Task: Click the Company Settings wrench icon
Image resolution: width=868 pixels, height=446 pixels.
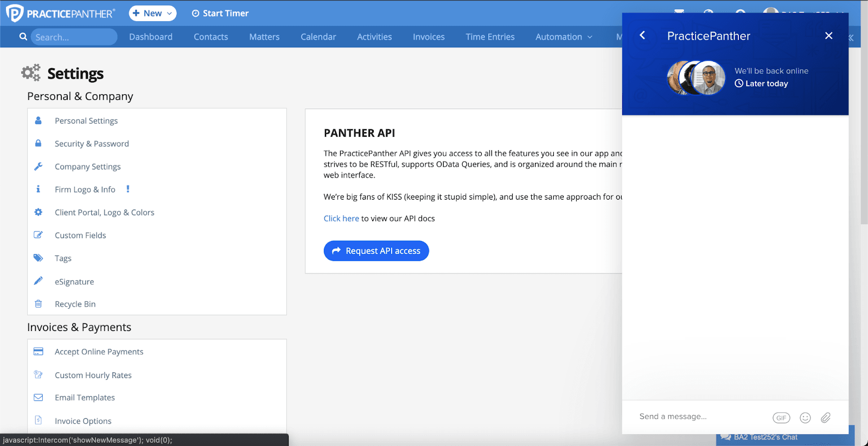Action: (x=38, y=167)
